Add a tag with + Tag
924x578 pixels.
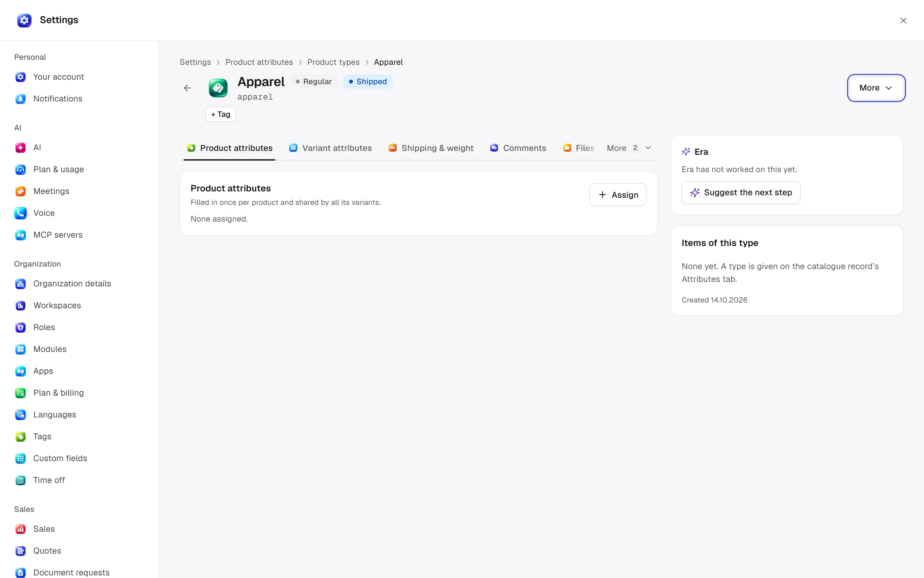tap(221, 114)
